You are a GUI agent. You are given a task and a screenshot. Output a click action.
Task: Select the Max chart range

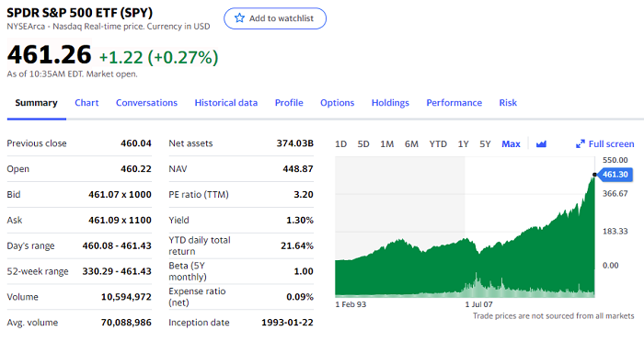click(x=511, y=144)
